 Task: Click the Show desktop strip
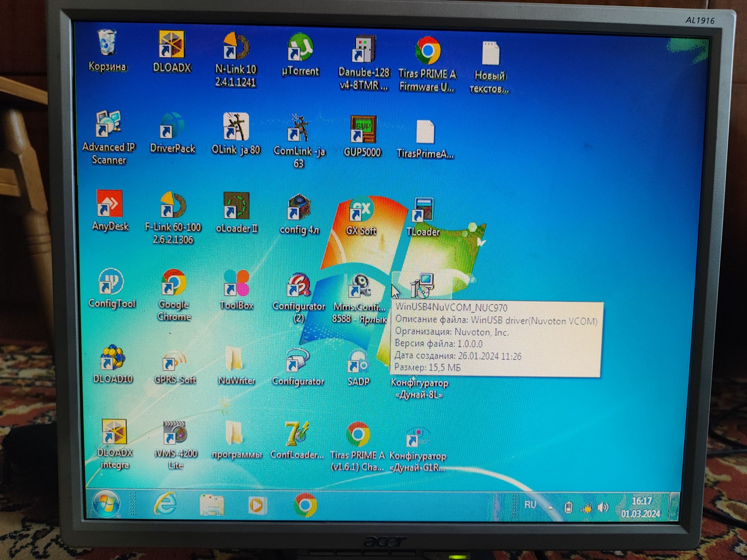coord(673,507)
